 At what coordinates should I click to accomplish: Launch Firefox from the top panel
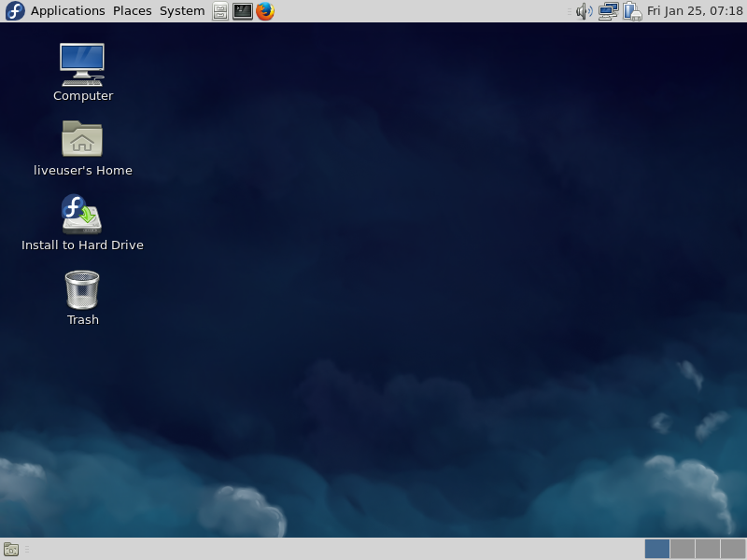tap(265, 11)
